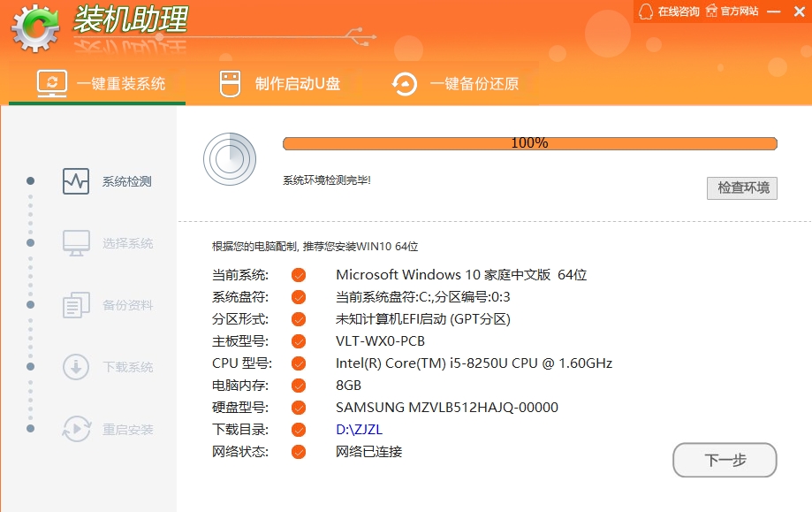Click the check mark beside 当前系统
Screen dimensions: 812x512
point(299,275)
